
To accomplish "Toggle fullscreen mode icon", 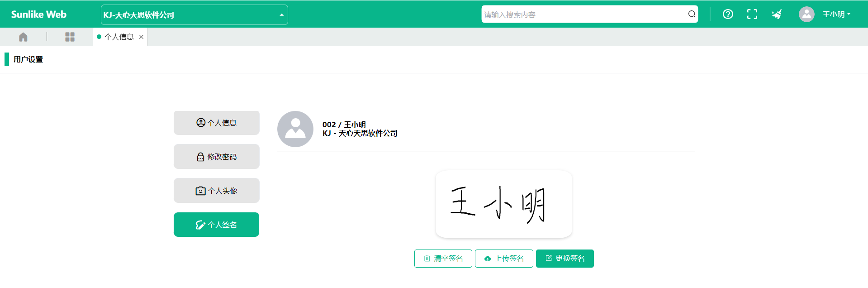I will [x=752, y=14].
